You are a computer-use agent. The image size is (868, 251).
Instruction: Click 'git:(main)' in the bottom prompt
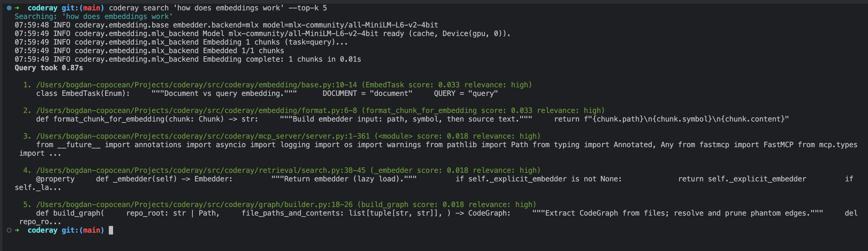coord(83,231)
